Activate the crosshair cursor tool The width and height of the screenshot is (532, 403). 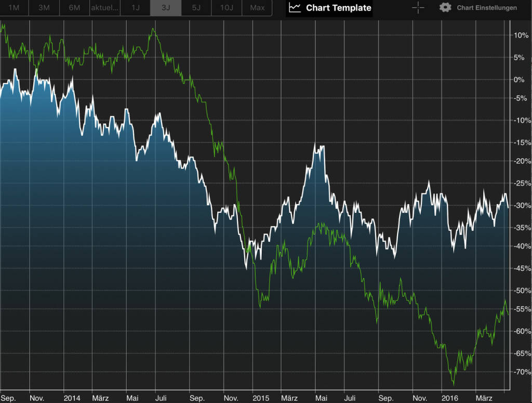418,8
